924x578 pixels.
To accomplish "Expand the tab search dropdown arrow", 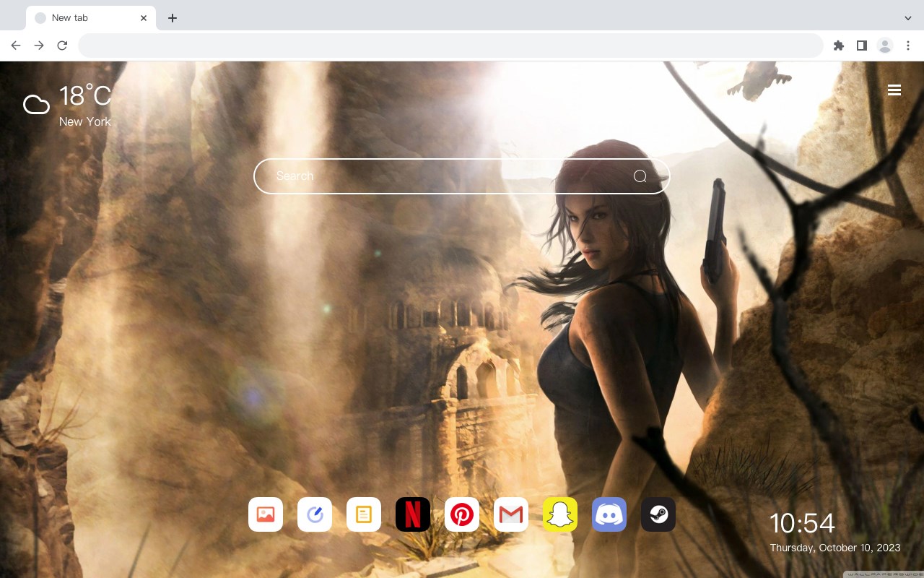I will (908, 18).
